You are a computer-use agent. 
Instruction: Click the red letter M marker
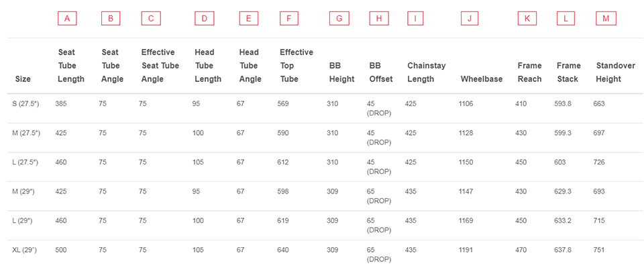[605, 19]
